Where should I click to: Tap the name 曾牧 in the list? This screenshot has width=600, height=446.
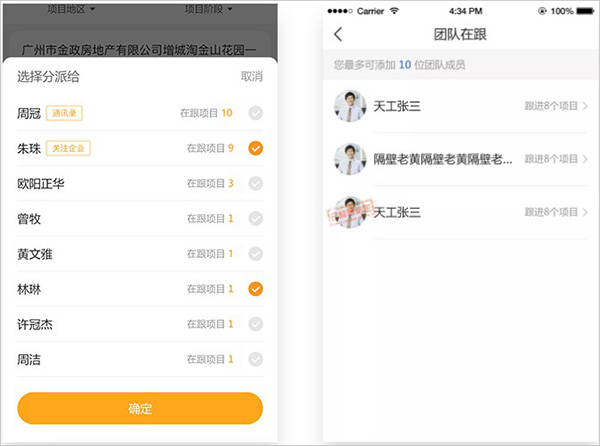click(29, 219)
